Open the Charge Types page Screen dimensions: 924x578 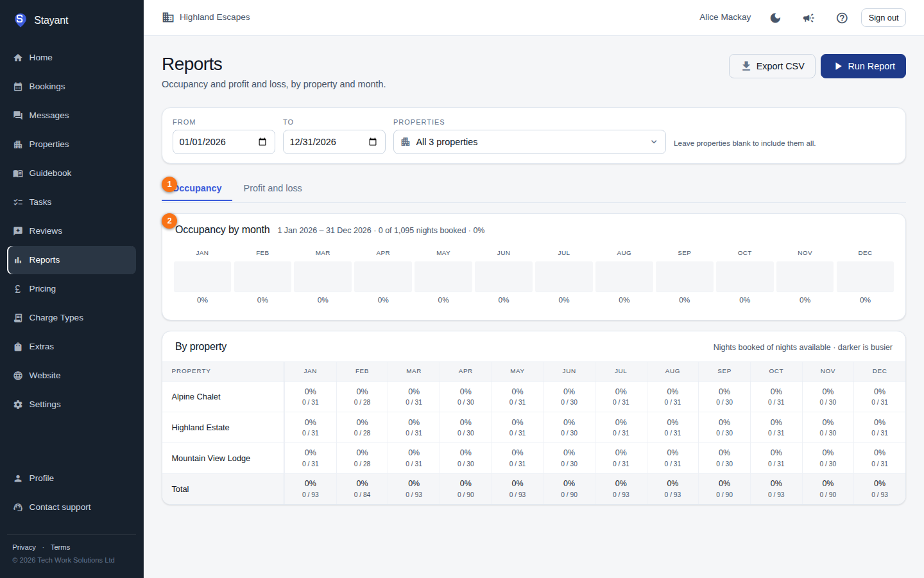click(71, 318)
